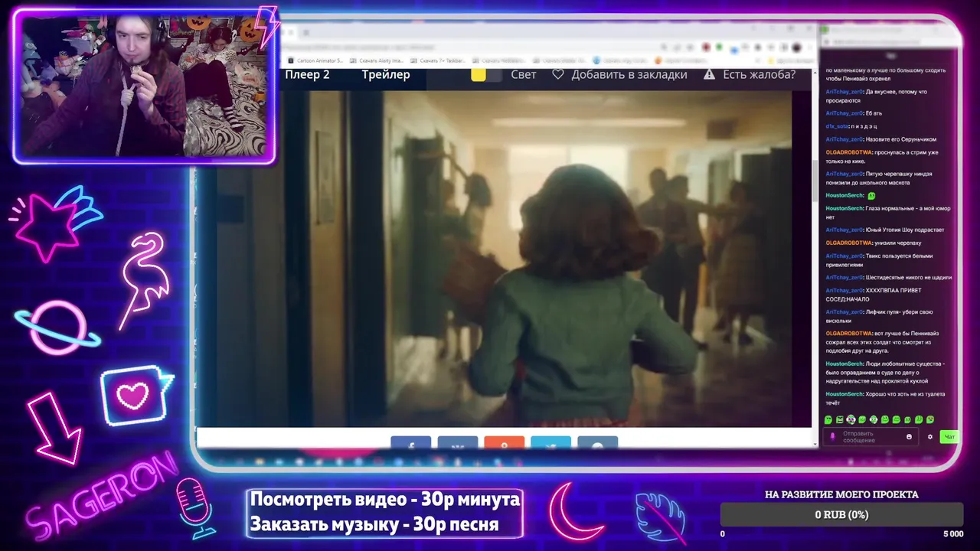Click the heart icon by Добавить в закладки
Screen dimensions: 980x551
[558, 74]
